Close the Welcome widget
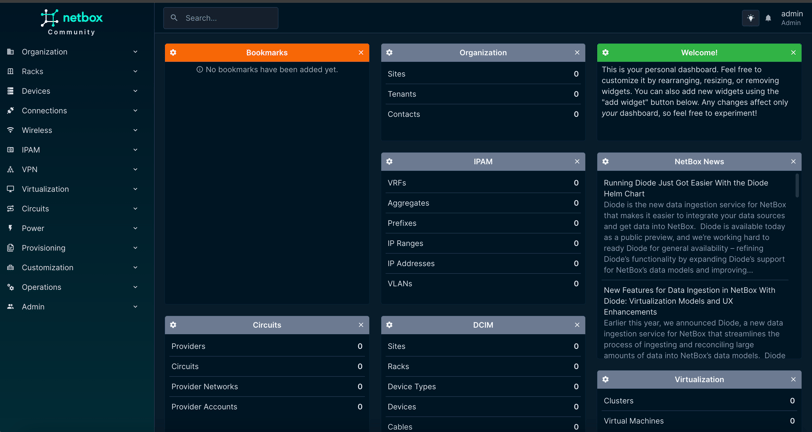 pyautogui.click(x=793, y=52)
